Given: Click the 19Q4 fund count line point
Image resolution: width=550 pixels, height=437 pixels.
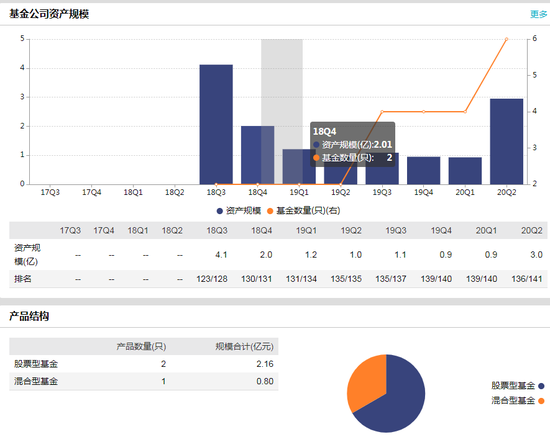Looking at the screenshot, I should [x=423, y=112].
